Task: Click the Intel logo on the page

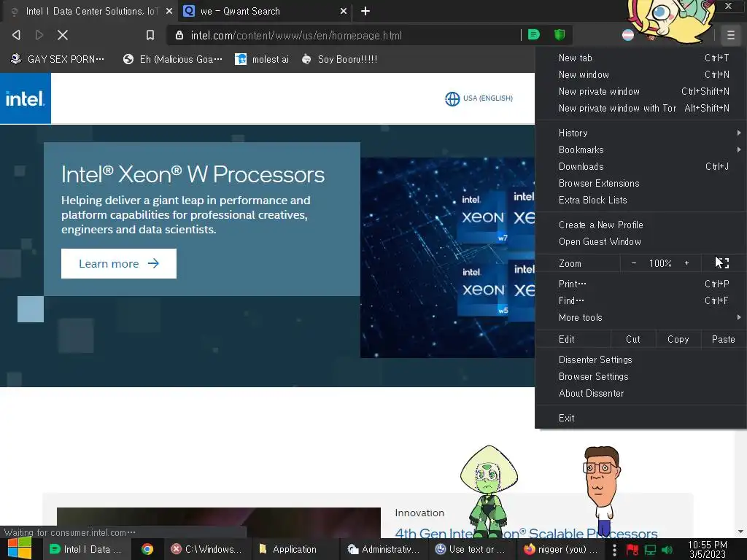Action: coord(26,98)
